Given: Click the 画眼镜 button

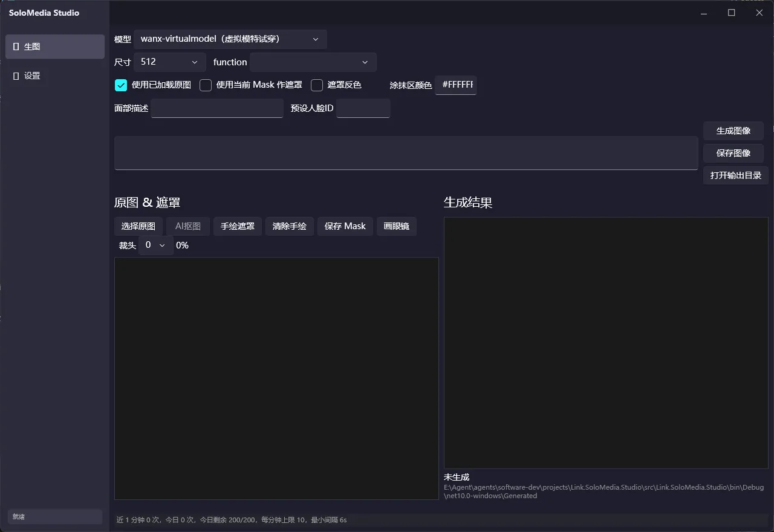Looking at the screenshot, I should (x=397, y=226).
